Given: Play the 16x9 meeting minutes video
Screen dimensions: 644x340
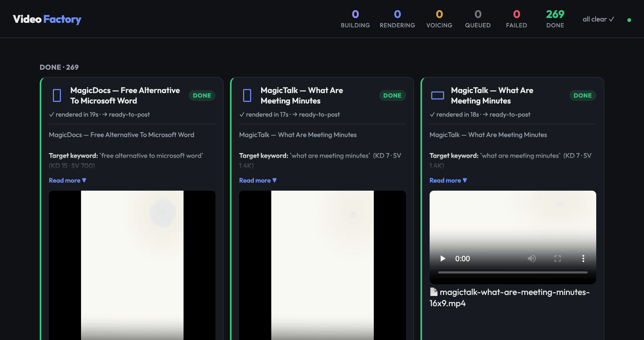Looking at the screenshot, I should (443, 258).
